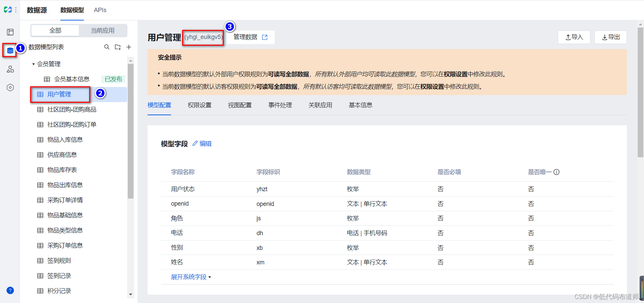Click the 编辑 link for model fields

click(206, 144)
